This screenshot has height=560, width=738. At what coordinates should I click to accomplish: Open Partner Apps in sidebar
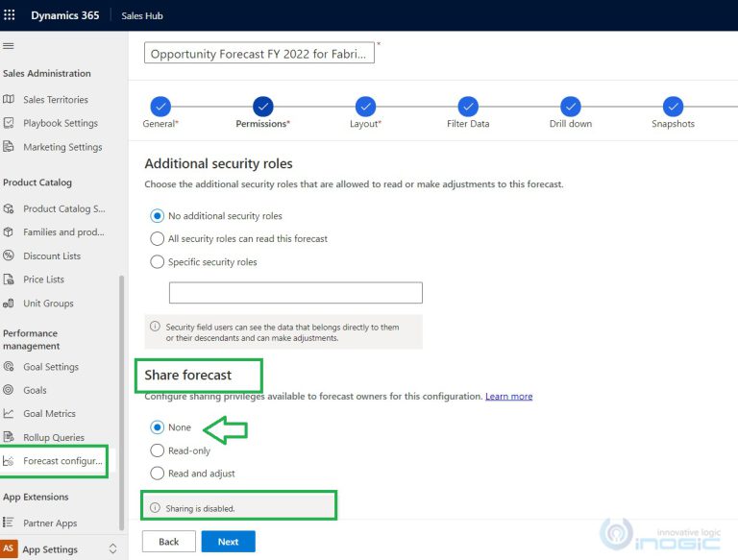coord(50,523)
